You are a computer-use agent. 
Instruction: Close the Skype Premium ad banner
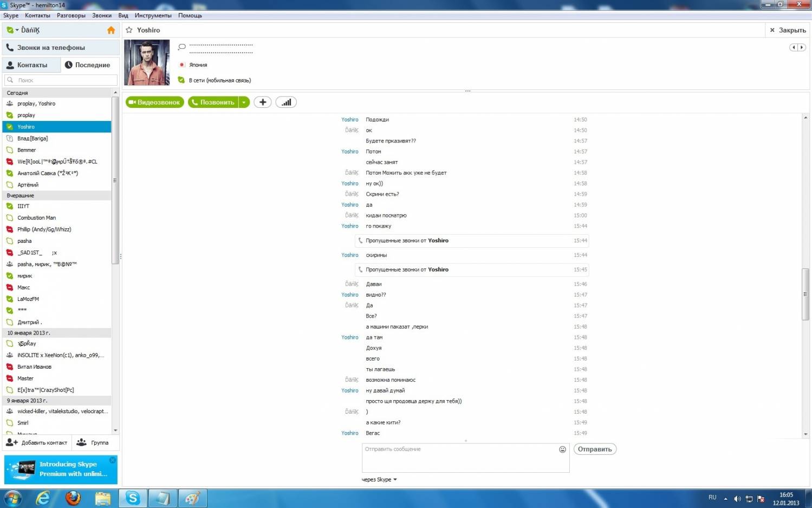113,460
